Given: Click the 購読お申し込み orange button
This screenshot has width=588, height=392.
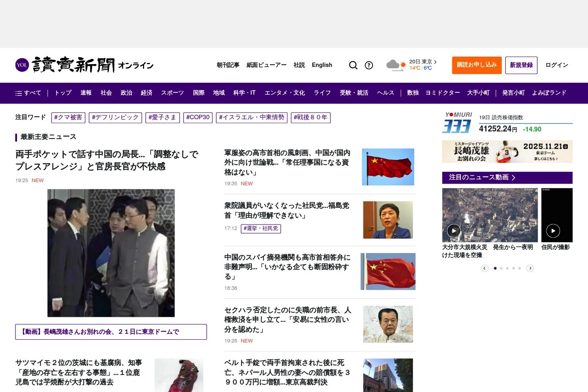Looking at the screenshot, I should coord(477,65).
